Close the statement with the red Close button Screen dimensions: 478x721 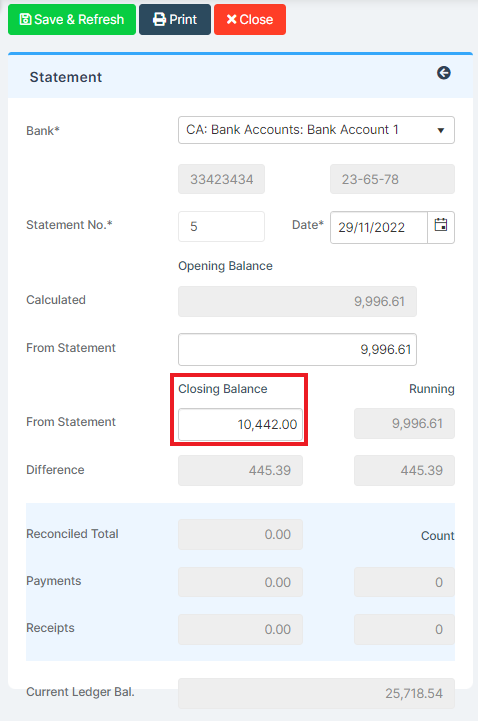(x=250, y=20)
